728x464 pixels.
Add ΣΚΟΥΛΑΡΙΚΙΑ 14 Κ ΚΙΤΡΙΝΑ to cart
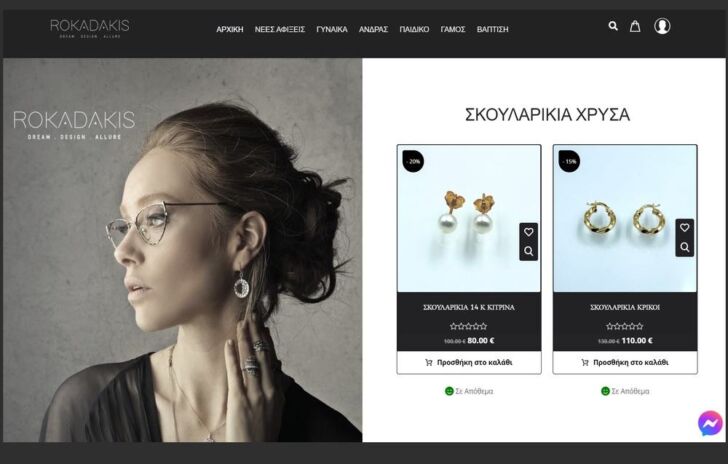[x=469, y=362]
